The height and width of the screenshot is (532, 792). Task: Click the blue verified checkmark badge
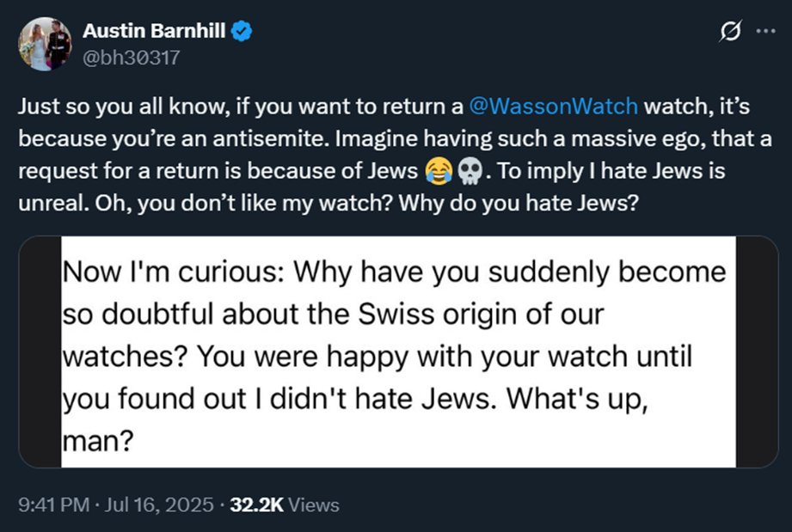pyautogui.click(x=243, y=32)
